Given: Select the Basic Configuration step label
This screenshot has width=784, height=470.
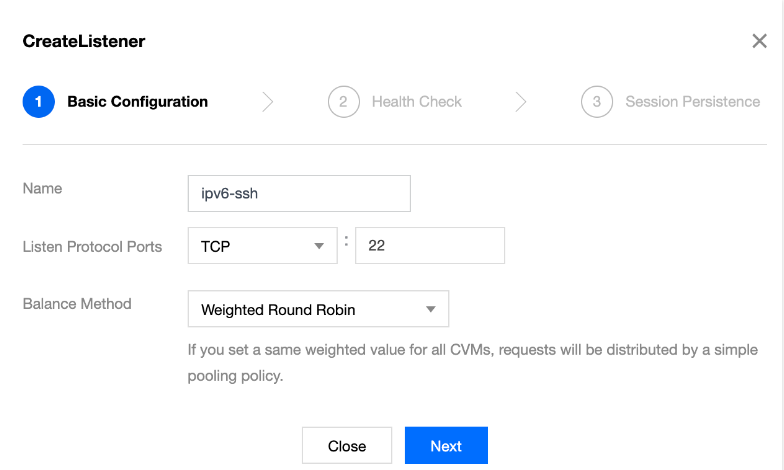Looking at the screenshot, I should pyautogui.click(x=137, y=102).
